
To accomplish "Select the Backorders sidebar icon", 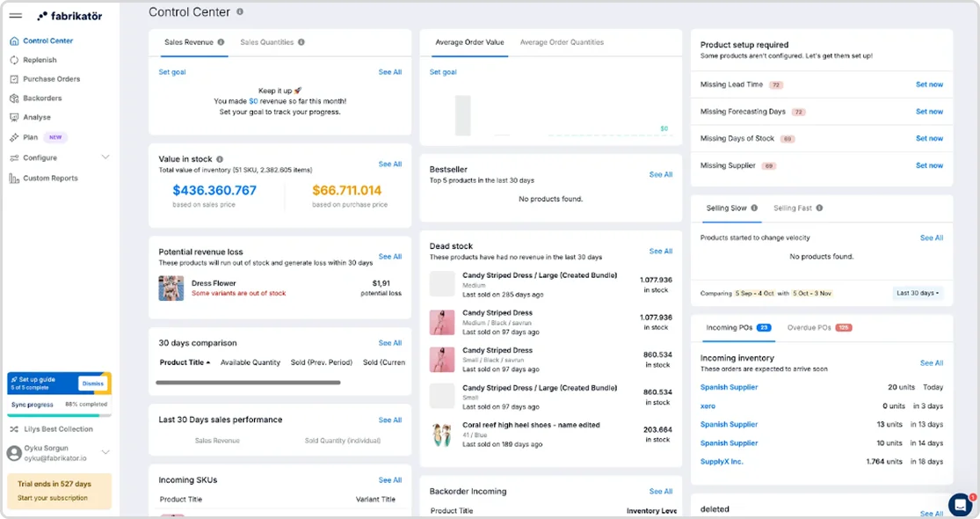I will [x=14, y=99].
